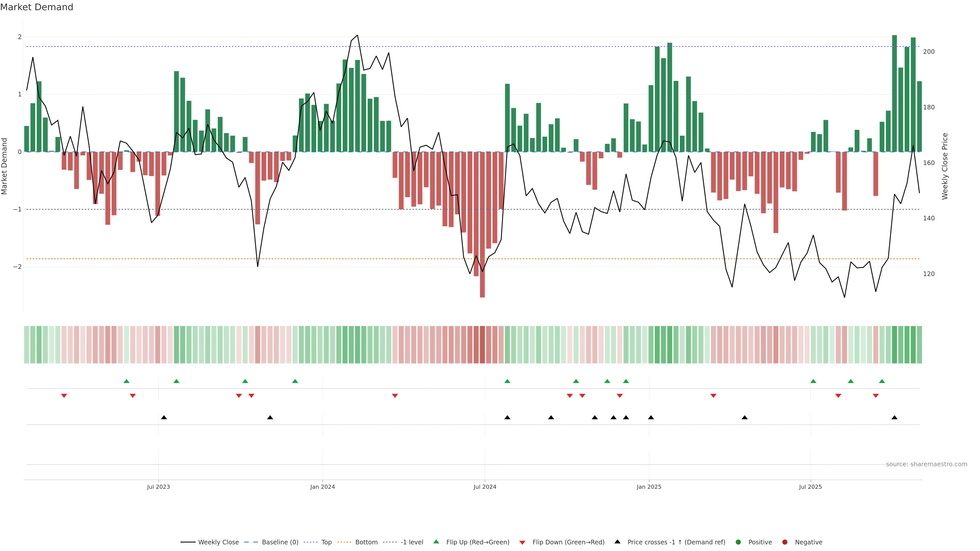
Task: Click the Jan 2024 x-axis label
Action: click(x=322, y=487)
